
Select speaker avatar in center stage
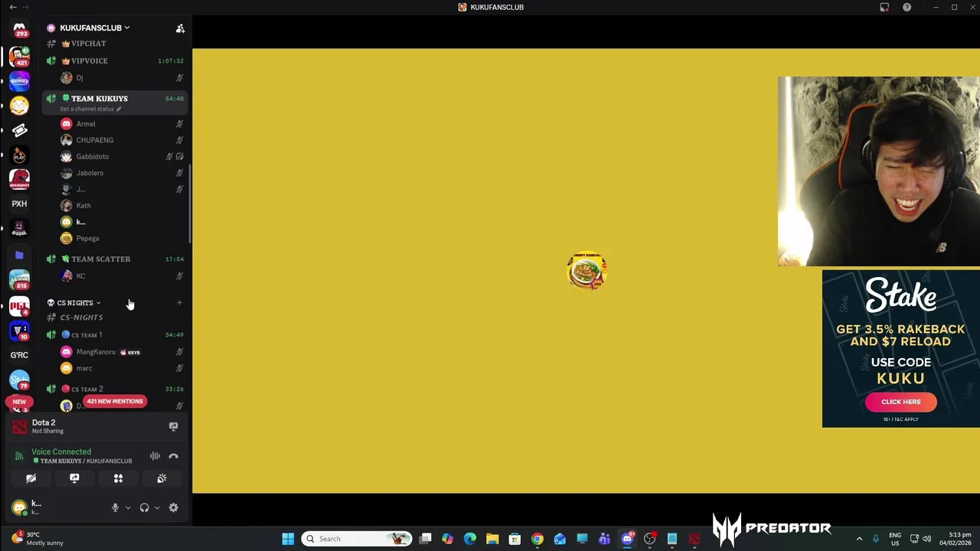pyautogui.click(x=587, y=271)
